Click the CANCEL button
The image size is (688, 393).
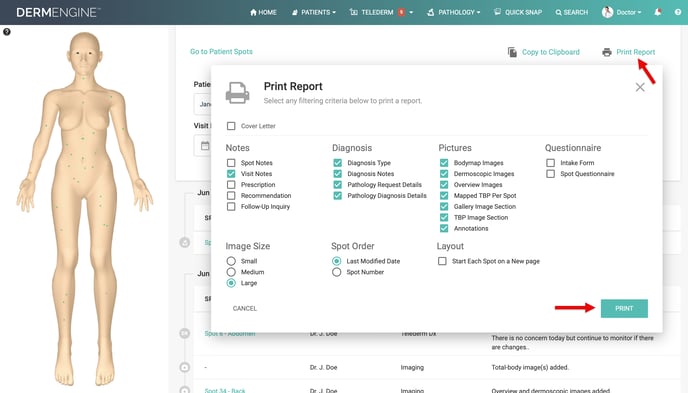(245, 308)
